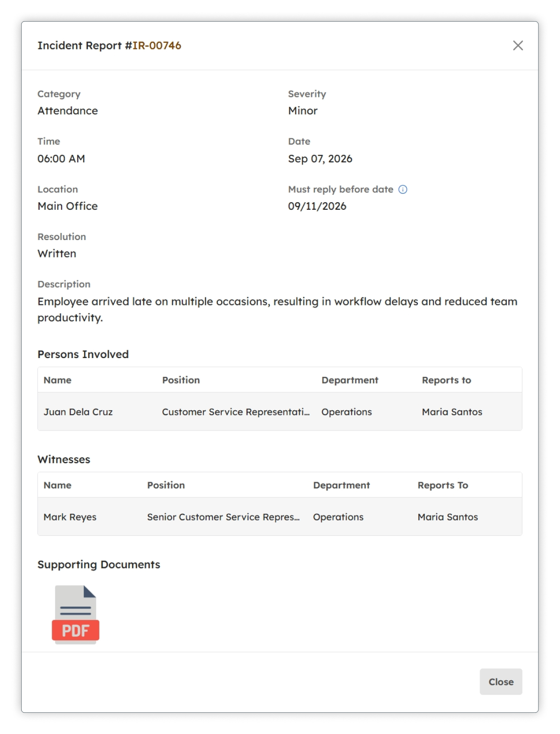
Task: Click the Severity value Minor
Action: 303,111
